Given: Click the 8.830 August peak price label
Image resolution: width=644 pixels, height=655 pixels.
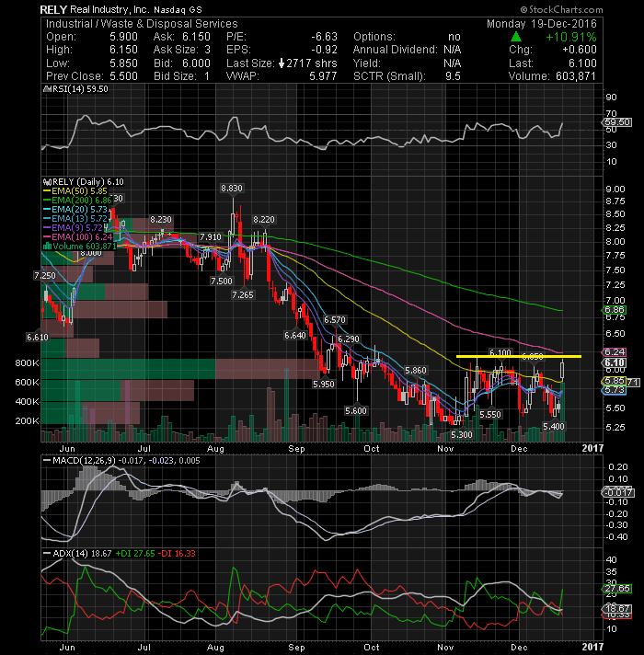Looking at the screenshot, I should click(x=232, y=189).
